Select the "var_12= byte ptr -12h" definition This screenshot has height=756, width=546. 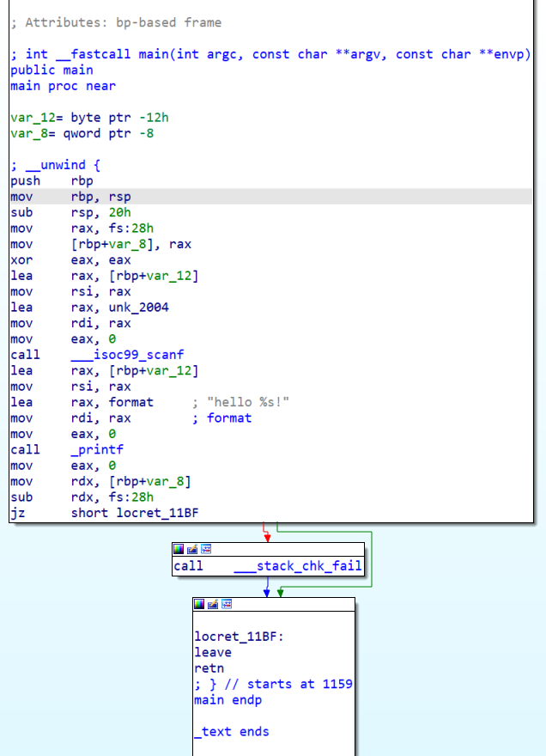tap(89, 118)
